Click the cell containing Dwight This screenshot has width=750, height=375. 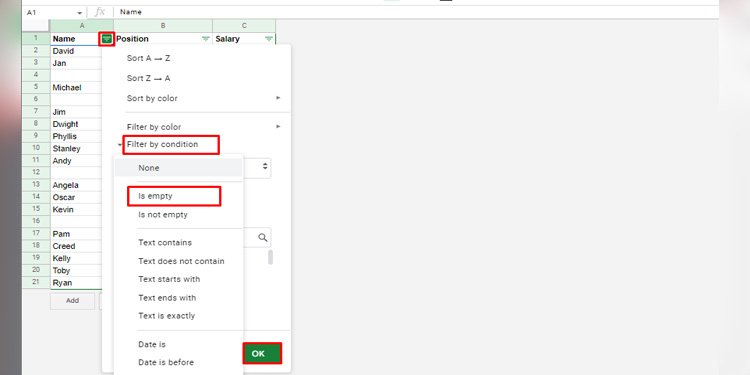click(76, 124)
